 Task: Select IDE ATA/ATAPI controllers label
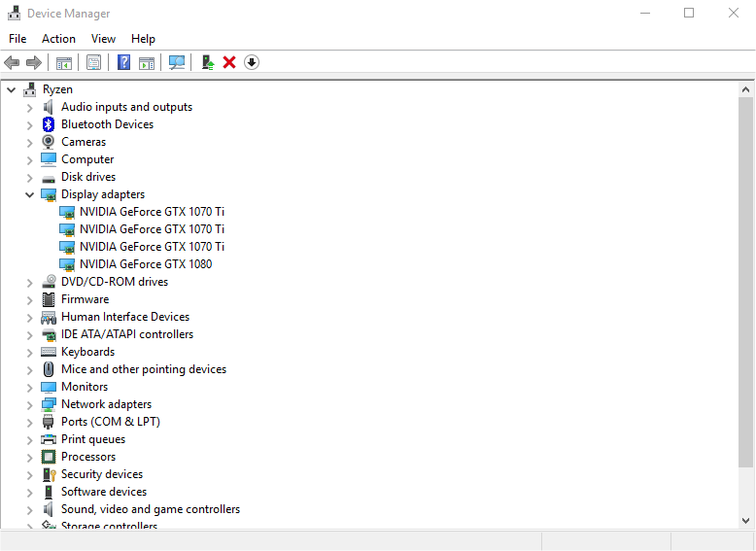point(127,334)
